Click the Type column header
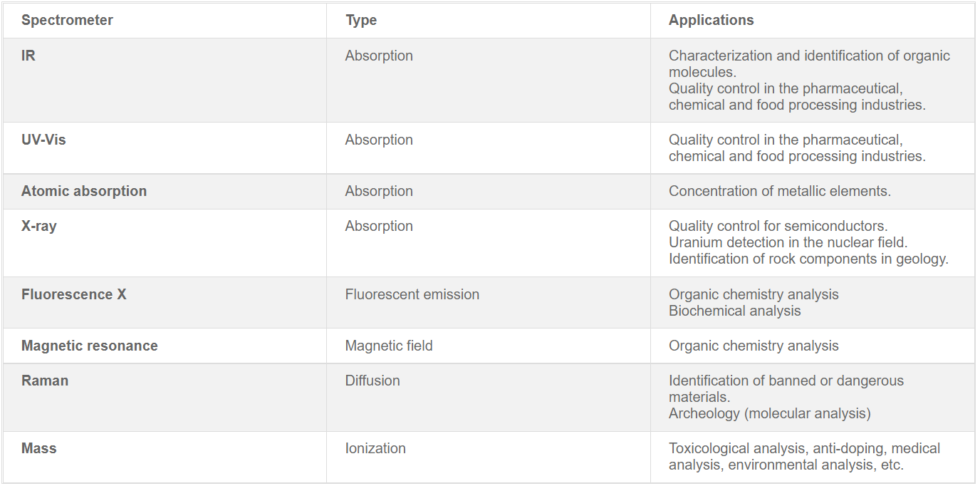The height and width of the screenshot is (486, 980). [x=361, y=20]
